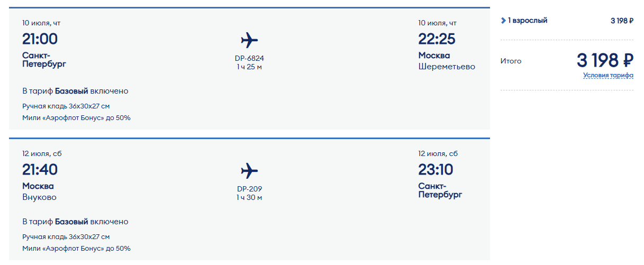Open the "Условия тарифа" link
The image size is (644, 265).
coord(608,75)
